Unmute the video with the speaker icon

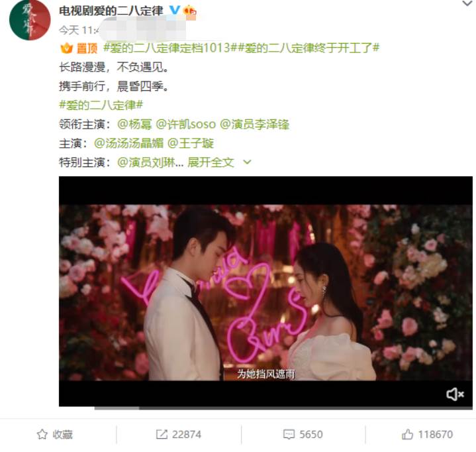pyautogui.click(x=454, y=394)
